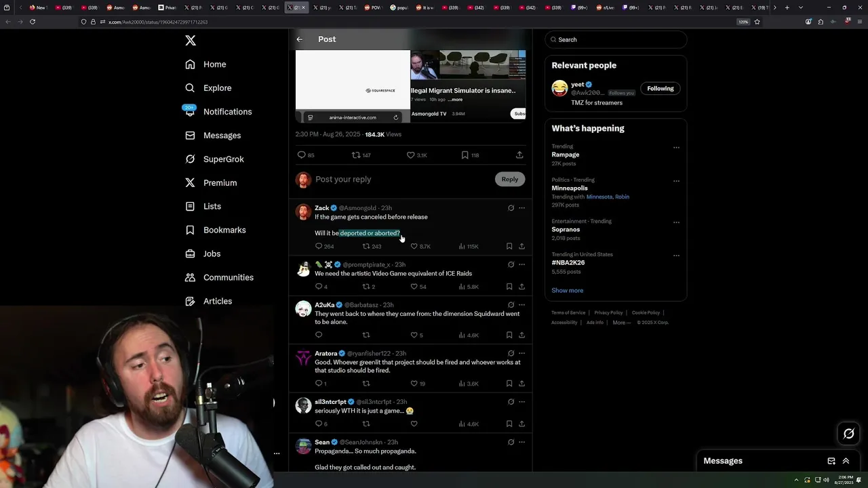This screenshot has width=868, height=488.
Task: Compose new message in Messages drawer
Action: 831,461
